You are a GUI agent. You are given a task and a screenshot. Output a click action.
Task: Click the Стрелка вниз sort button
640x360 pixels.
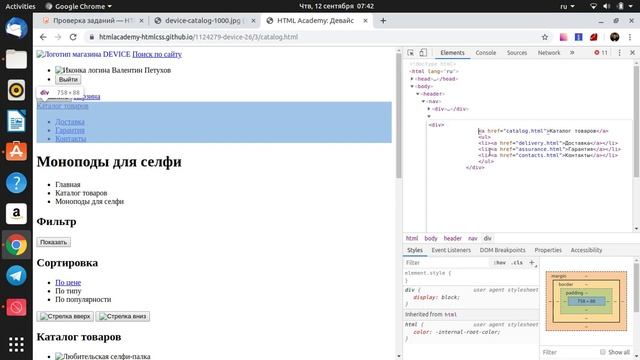click(x=122, y=316)
